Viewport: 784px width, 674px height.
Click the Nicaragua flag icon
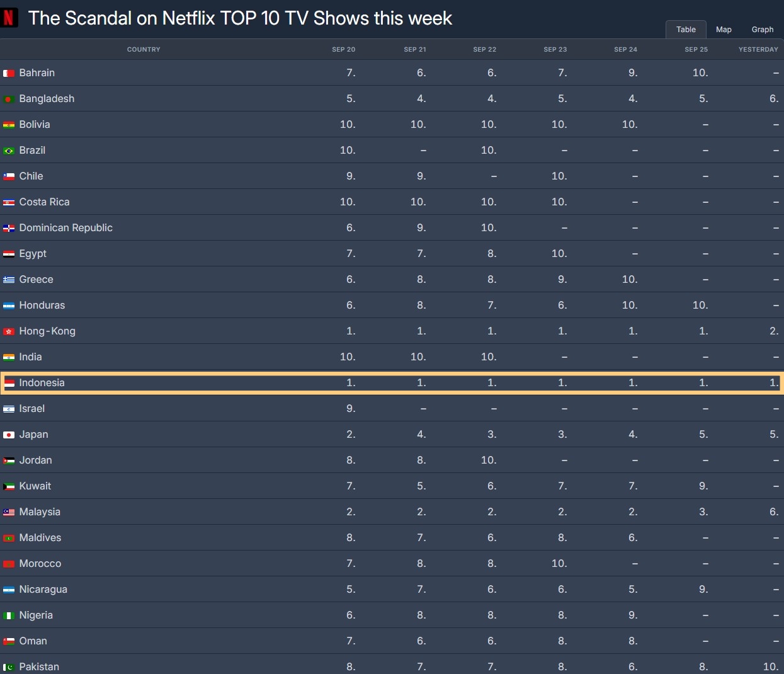pos(9,590)
